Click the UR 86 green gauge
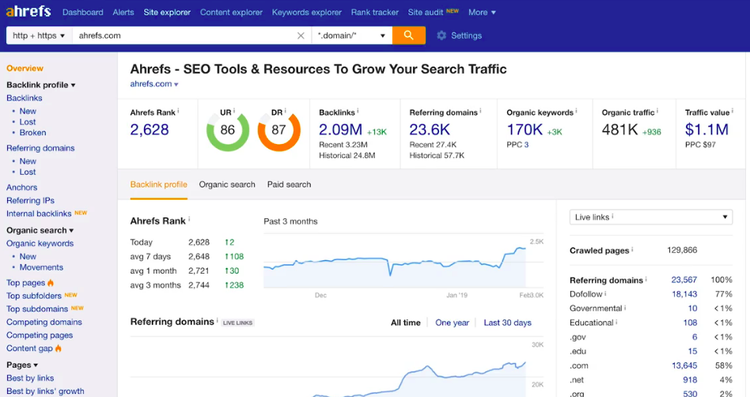Image resolution: width=750 pixels, height=397 pixels. [228, 130]
